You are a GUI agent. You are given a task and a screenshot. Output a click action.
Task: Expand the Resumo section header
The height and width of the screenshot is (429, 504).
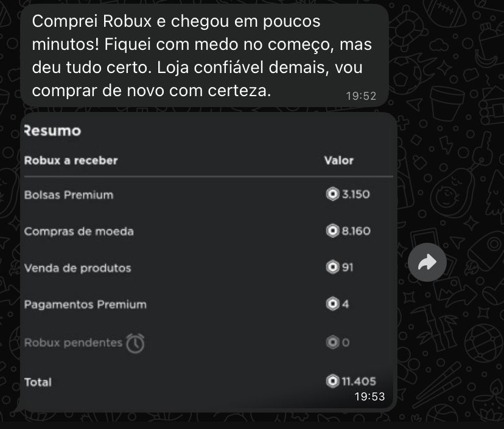52,131
